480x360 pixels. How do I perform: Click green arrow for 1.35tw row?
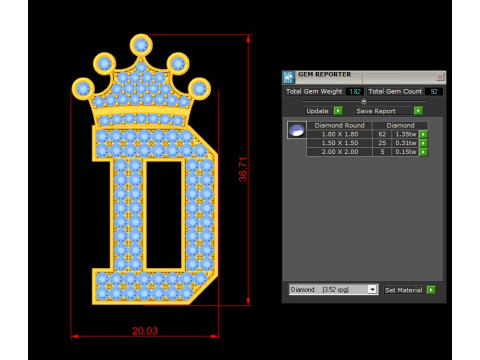pos(423,134)
